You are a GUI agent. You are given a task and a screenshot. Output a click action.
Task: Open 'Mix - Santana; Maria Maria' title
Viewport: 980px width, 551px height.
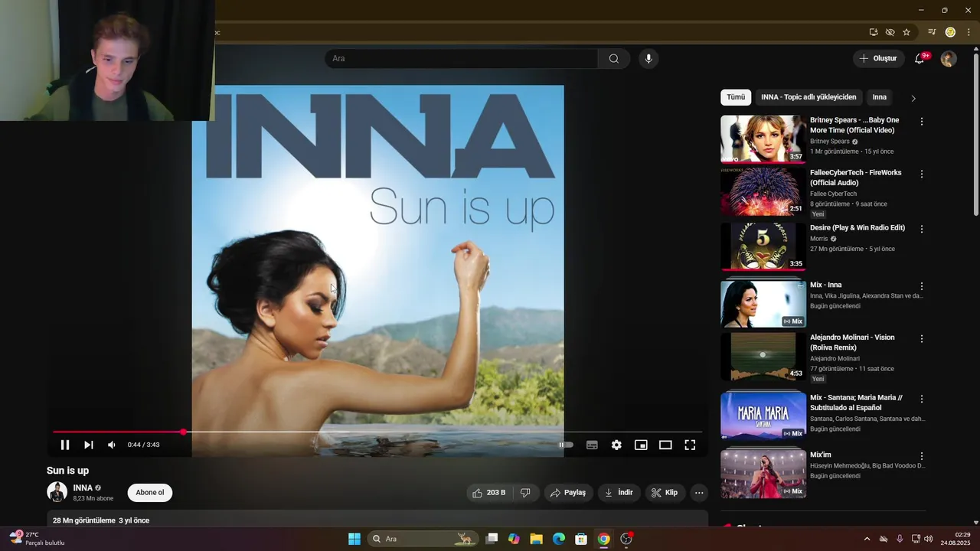click(x=857, y=403)
